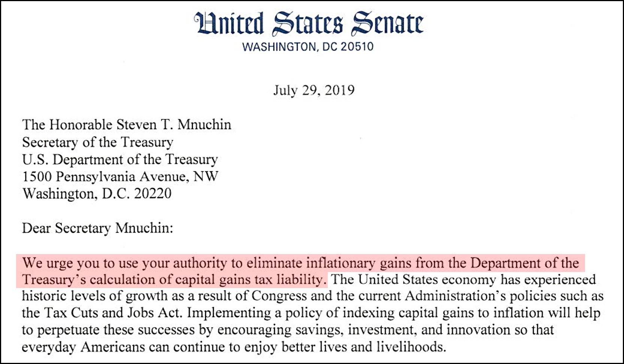The height and width of the screenshot is (364, 624).
Task: Click the words better lives and livelihoods
Action: 364,347
